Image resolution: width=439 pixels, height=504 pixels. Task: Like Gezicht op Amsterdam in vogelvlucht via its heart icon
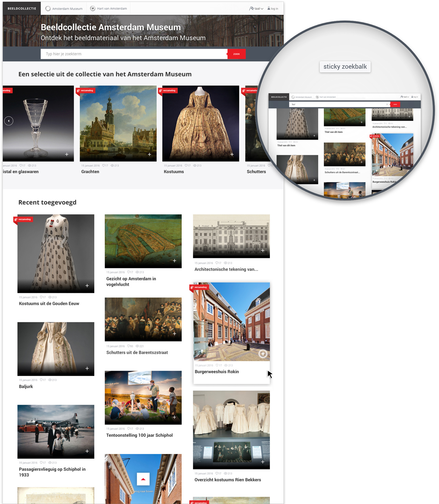[x=129, y=272]
